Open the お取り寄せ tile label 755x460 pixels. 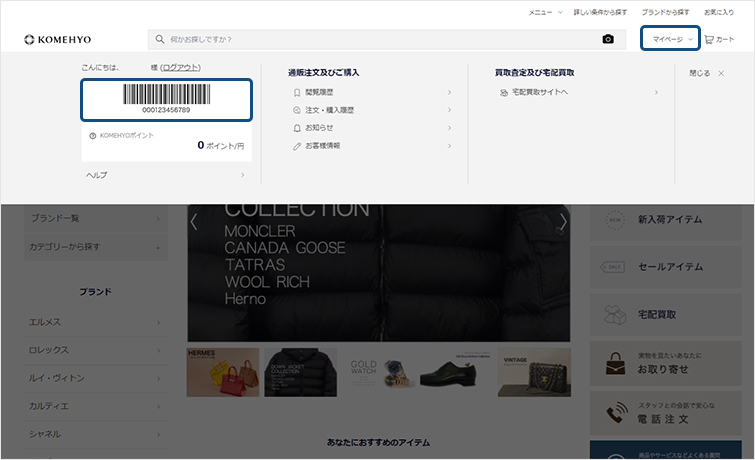pos(663,369)
